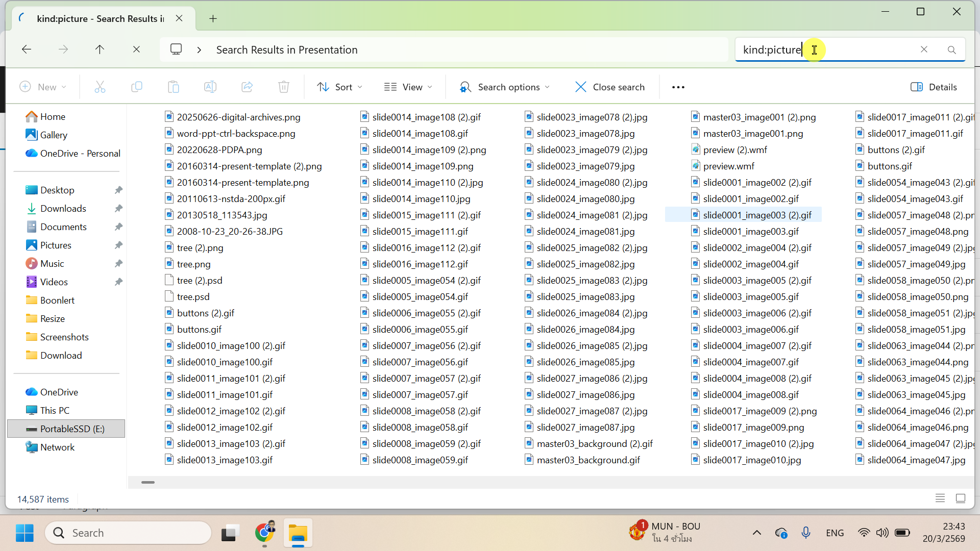The height and width of the screenshot is (551, 980).
Task: Click the Delete trash icon
Action: 284,87
